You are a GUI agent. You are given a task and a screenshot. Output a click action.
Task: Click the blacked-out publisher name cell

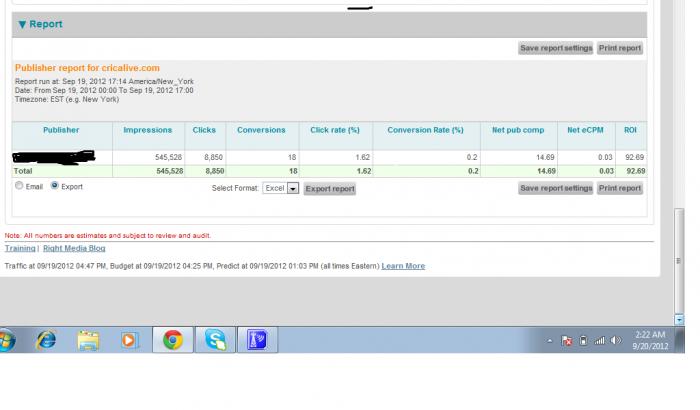coord(54,157)
